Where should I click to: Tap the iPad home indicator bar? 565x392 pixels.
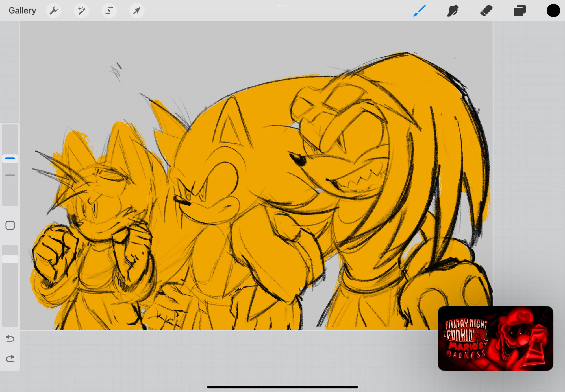(x=282, y=387)
